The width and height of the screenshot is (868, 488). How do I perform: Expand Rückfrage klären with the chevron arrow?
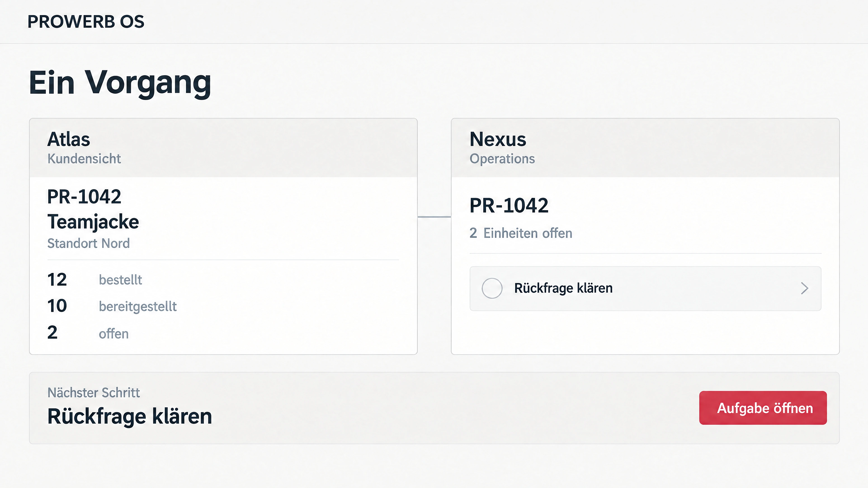pyautogui.click(x=805, y=288)
